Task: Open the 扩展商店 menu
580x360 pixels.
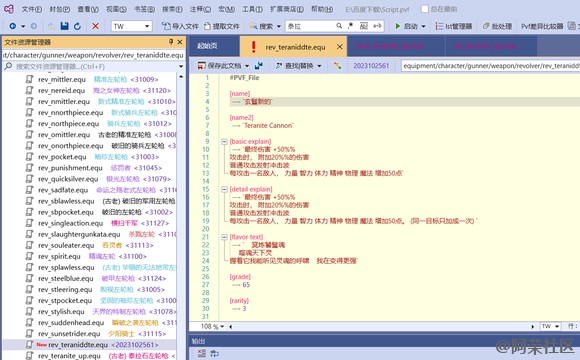Action: [287, 9]
